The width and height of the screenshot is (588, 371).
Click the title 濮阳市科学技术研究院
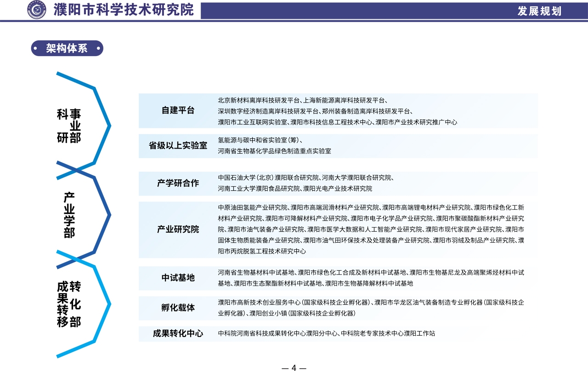pyautogui.click(x=124, y=10)
